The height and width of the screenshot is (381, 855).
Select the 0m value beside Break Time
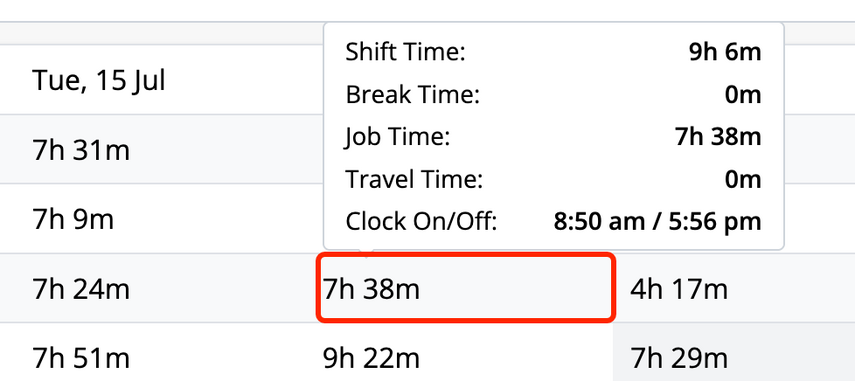[743, 95]
